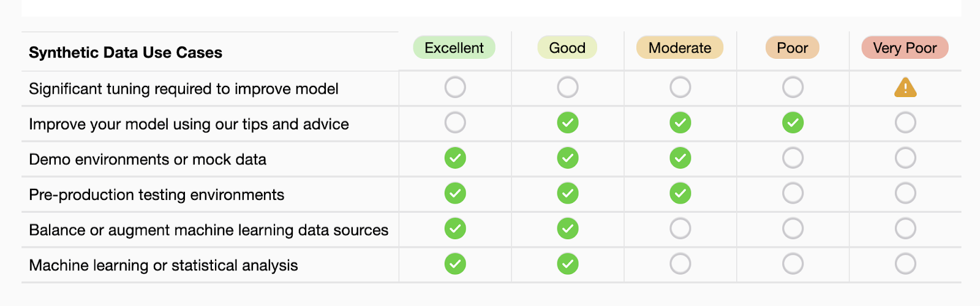The height and width of the screenshot is (306, 980).
Task: Click the orange warning triangle icon
Action: (905, 88)
